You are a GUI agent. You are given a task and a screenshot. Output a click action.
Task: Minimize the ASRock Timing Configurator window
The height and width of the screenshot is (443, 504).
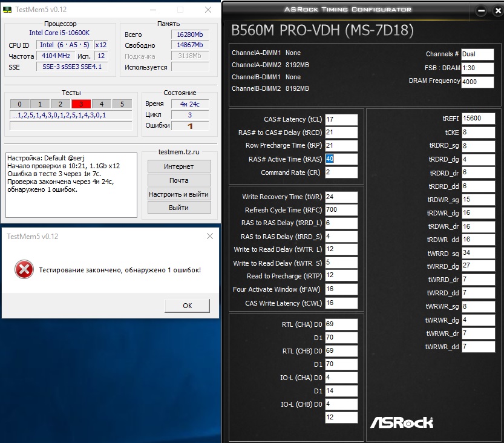pyautogui.click(x=481, y=11)
